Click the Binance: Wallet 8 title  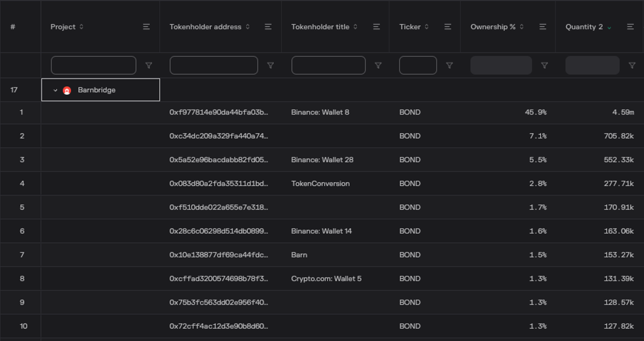click(320, 112)
